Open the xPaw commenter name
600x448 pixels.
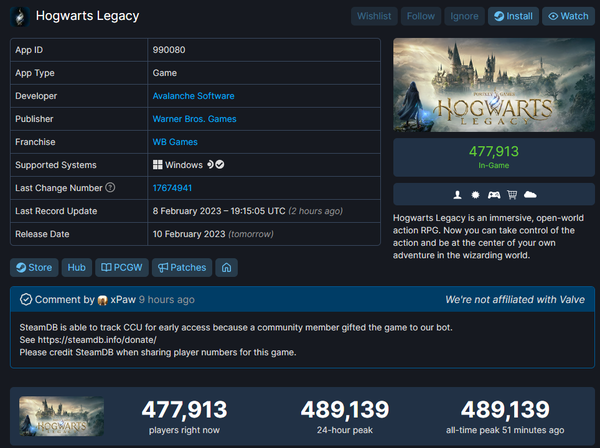[x=123, y=300]
